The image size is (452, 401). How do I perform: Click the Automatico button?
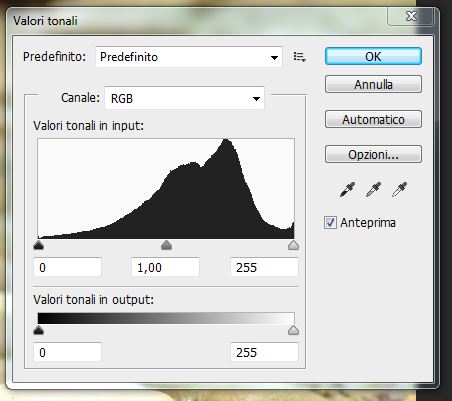373,119
